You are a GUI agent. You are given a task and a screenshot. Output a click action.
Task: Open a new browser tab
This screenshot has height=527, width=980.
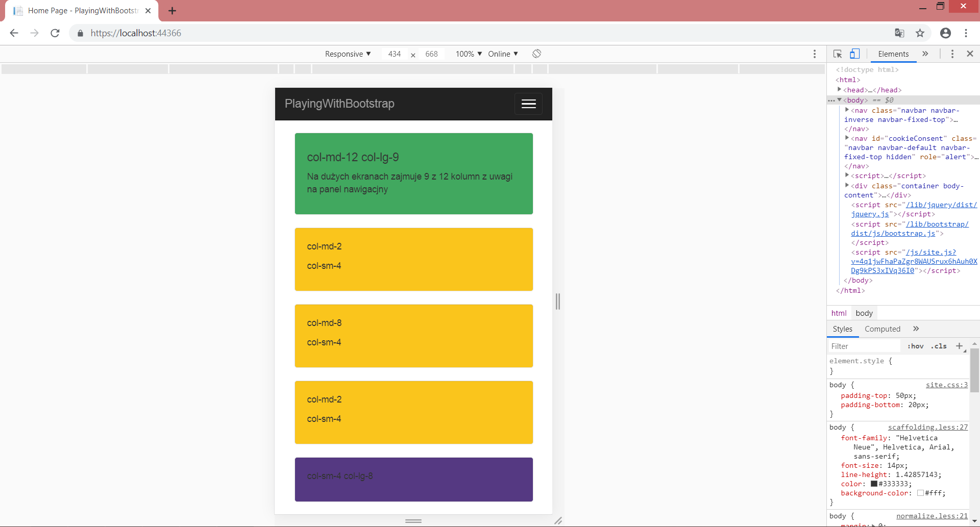tap(172, 11)
